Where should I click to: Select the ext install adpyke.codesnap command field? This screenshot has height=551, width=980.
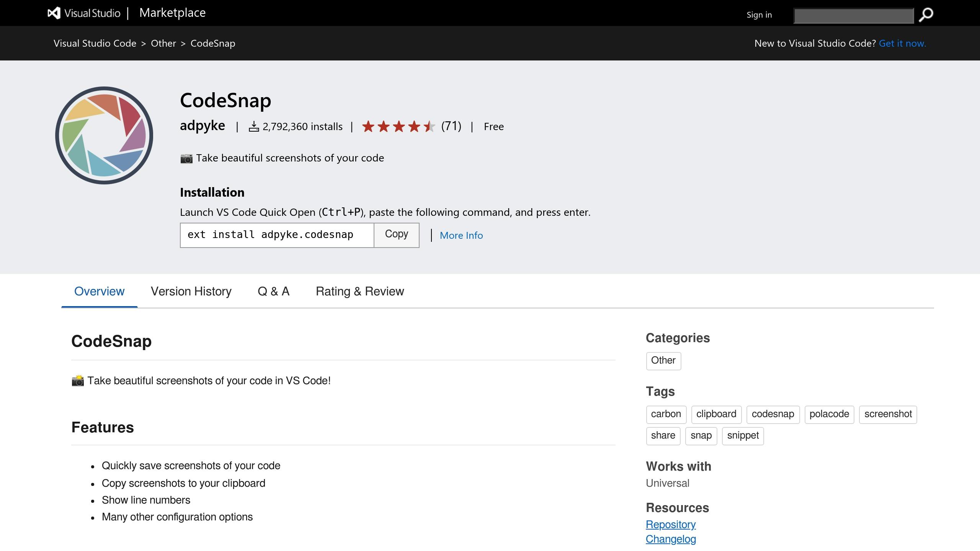[277, 235]
